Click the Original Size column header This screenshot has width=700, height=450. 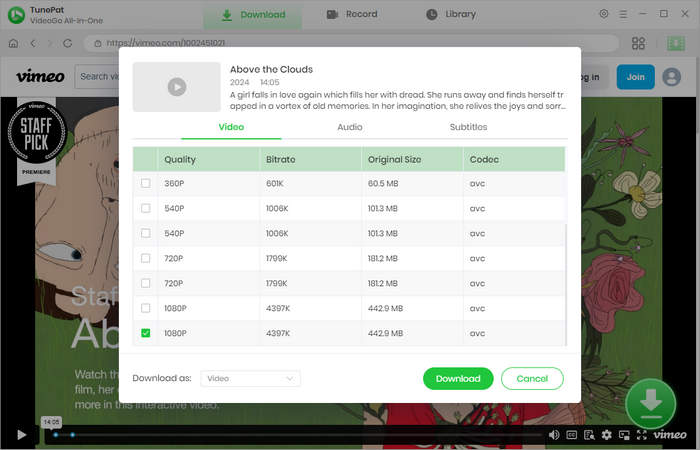point(412,159)
